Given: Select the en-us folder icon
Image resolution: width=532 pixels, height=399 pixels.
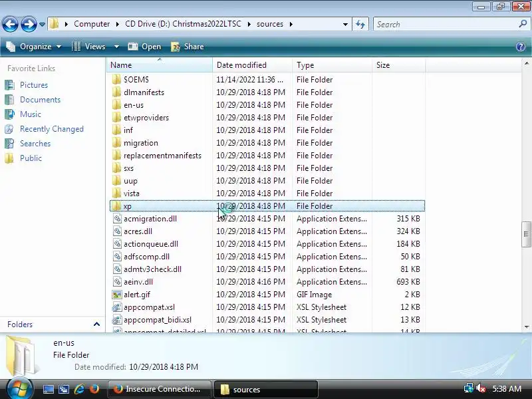Looking at the screenshot, I should click(x=116, y=105).
